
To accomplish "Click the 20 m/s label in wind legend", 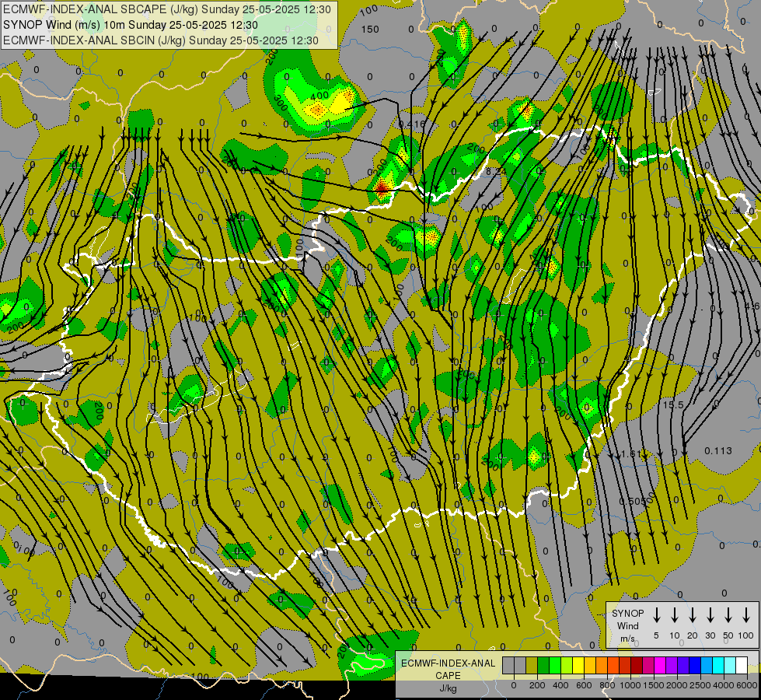I will (693, 635).
